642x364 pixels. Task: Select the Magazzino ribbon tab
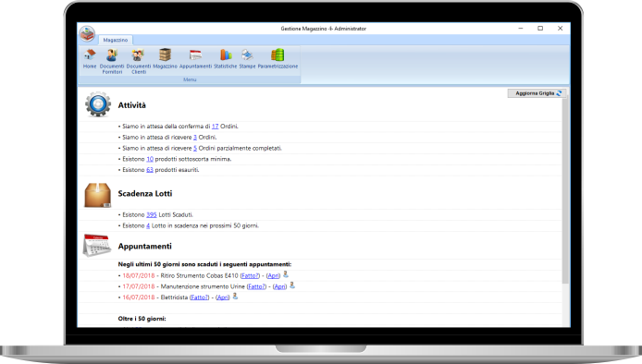point(115,40)
